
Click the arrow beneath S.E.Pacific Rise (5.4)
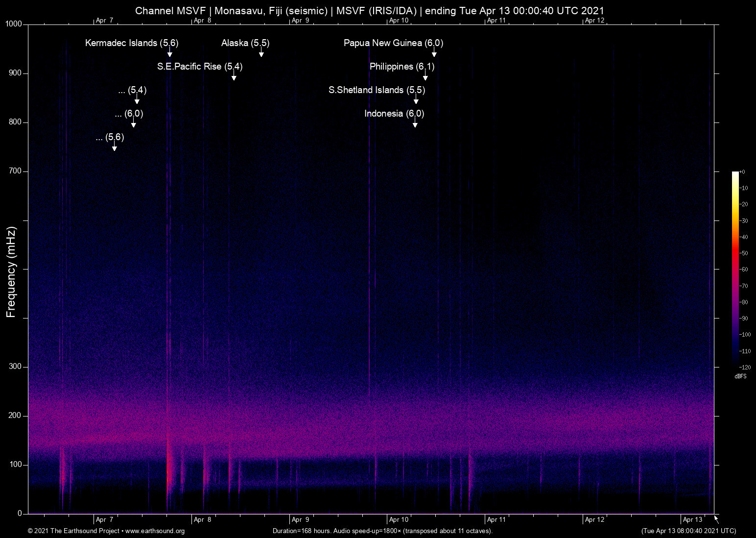point(234,76)
